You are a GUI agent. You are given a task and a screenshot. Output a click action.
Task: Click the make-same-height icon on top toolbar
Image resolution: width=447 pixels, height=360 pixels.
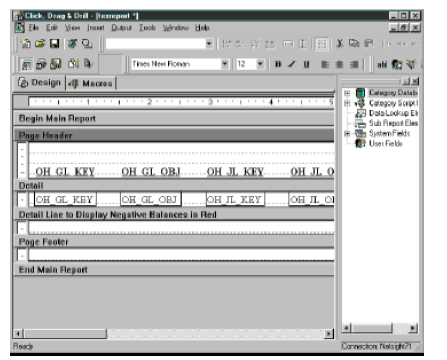tap(302, 44)
